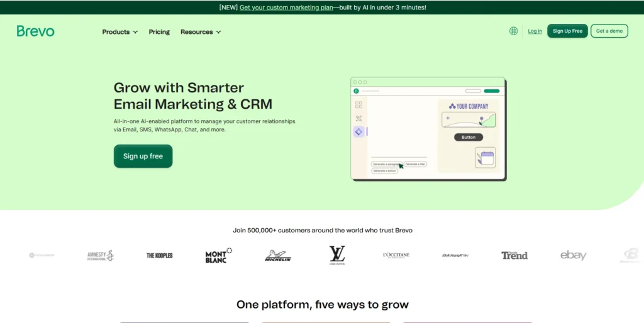Click the Log in link
This screenshot has width=644, height=323.
tap(535, 31)
